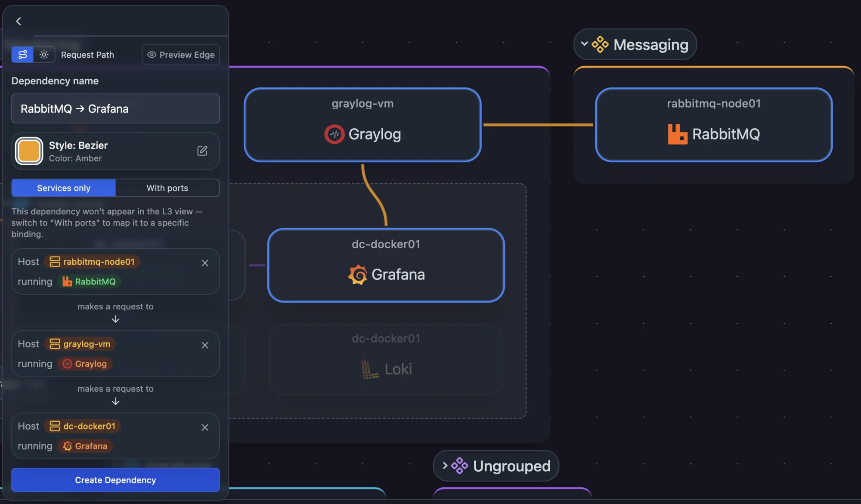Collapse the Messaging group chevron

pyautogui.click(x=584, y=44)
